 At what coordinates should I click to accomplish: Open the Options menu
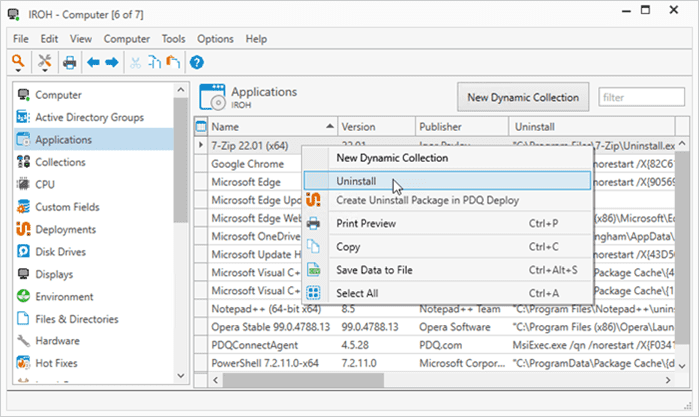click(x=215, y=39)
